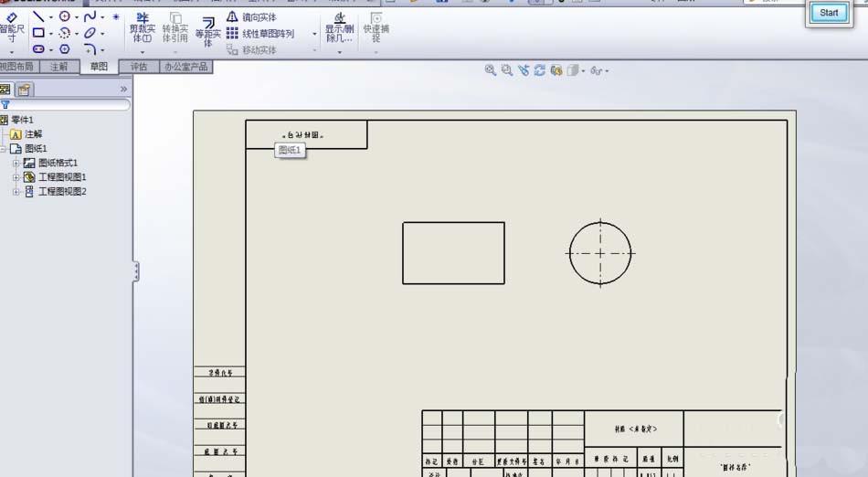Expand 工程图视图2 tree node
868x477 pixels.
pos(16,192)
